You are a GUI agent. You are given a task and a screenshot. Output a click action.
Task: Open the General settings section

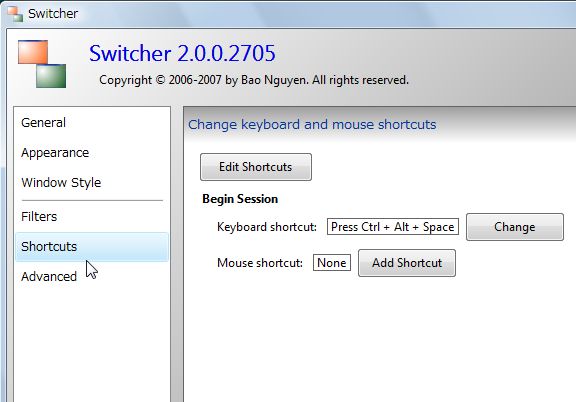click(x=43, y=122)
